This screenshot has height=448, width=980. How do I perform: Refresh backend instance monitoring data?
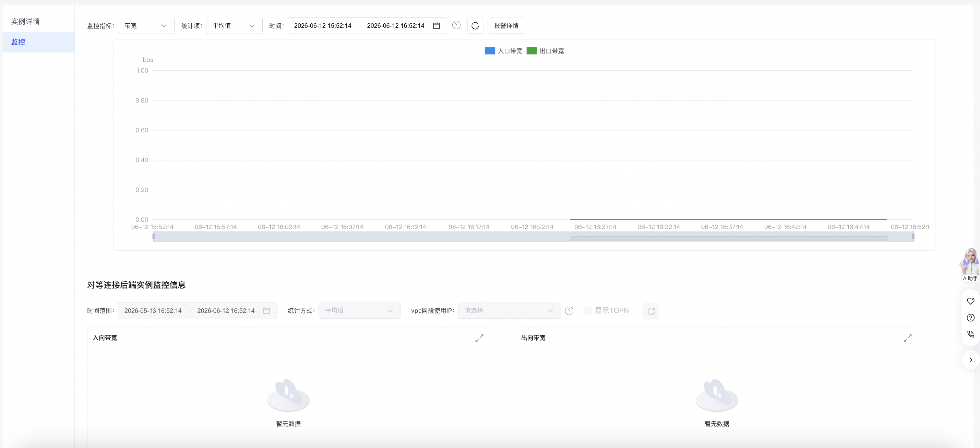point(651,310)
